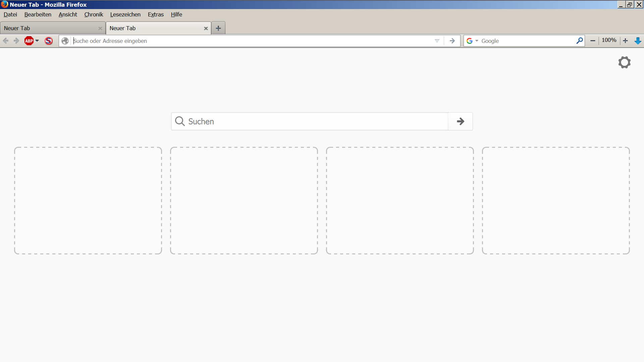Click the Adblock Plus ABP icon
Image resolution: width=644 pixels, height=362 pixels.
(29, 41)
